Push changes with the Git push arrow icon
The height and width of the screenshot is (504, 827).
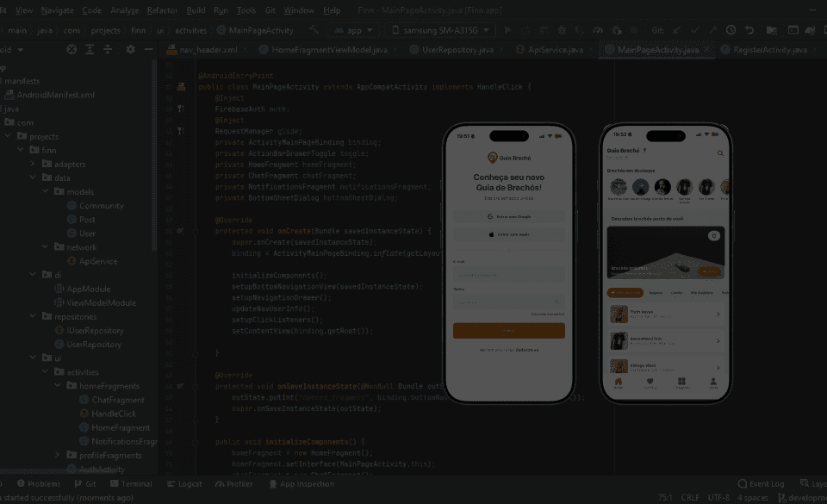[x=712, y=28]
